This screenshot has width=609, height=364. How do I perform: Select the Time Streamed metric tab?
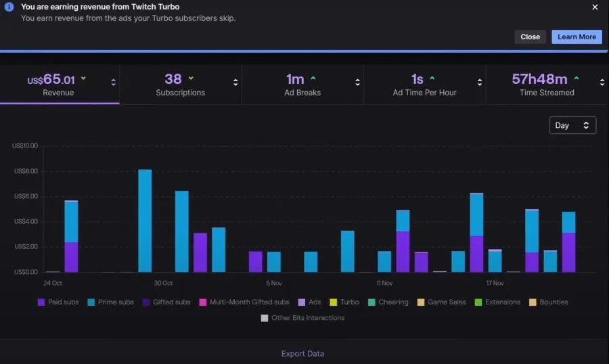click(x=547, y=85)
